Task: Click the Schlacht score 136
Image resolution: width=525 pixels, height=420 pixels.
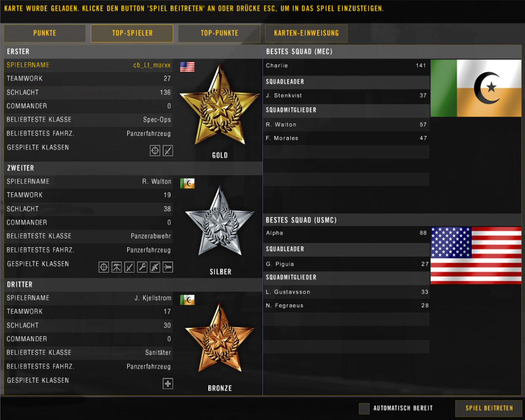Action: (x=166, y=92)
